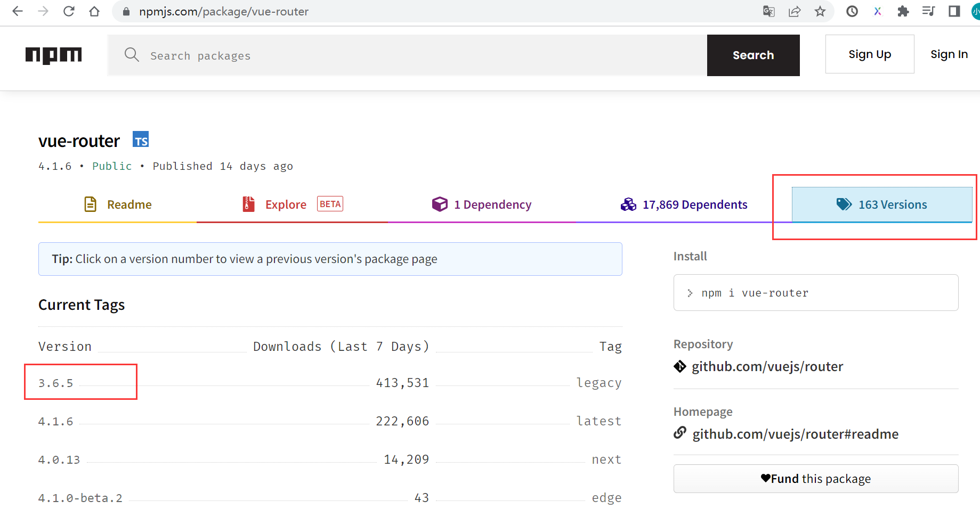The image size is (980, 509).
Task: Click the Explore zip file icon
Action: click(248, 204)
